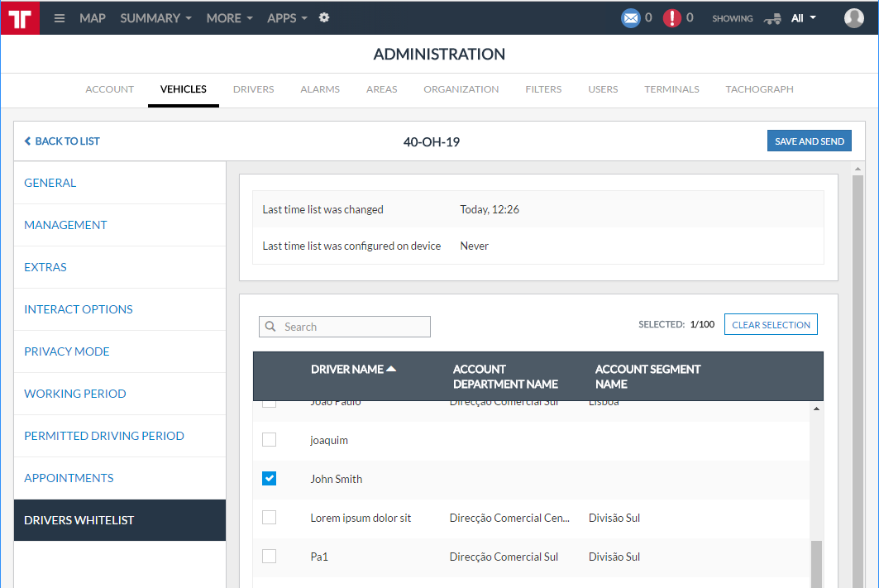The height and width of the screenshot is (588, 879).
Task: Expand the Summary dropdown menu
Action: (155, 18)
